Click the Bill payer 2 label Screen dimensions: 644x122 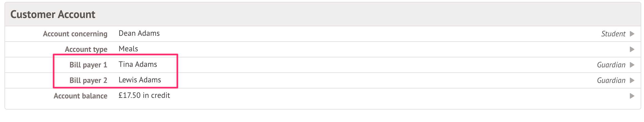(88, 80)
